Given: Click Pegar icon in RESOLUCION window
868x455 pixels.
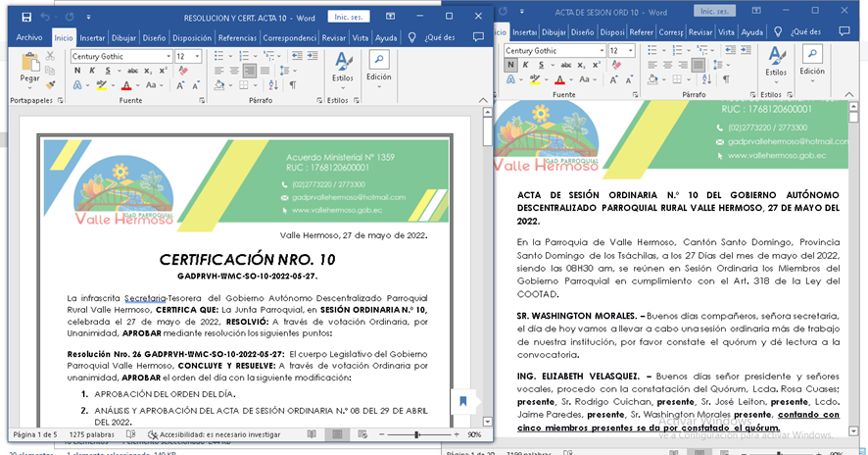Looking at the screenshot, I should click(x=29, y=64).
